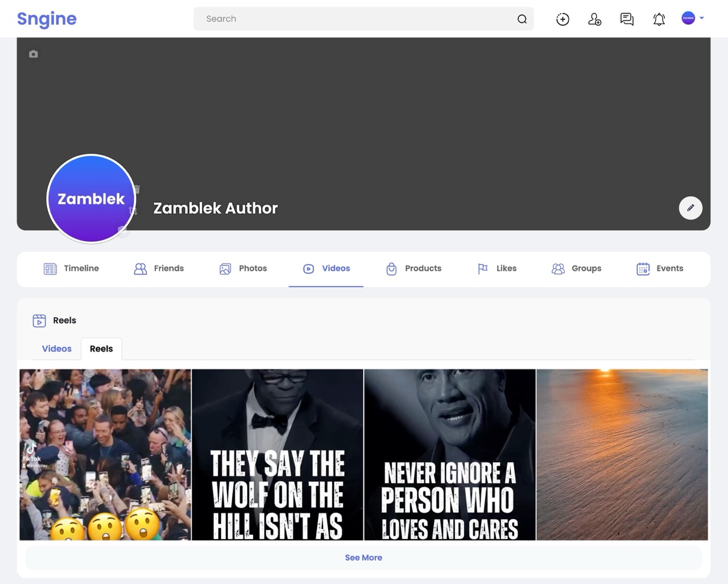Screen dimensions: 728x584
Task: Open the messages chat icon
Action: (627, 19)
